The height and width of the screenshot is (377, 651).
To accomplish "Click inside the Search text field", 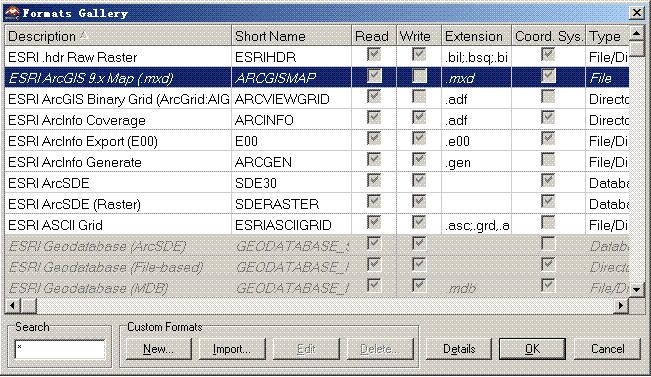I will tap(60, 350).
